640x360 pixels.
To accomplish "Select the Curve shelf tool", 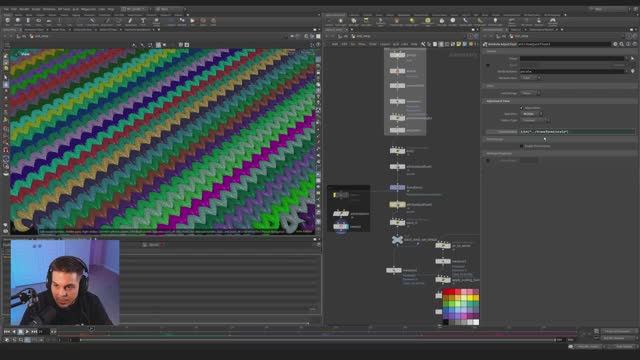I will coord(92,21).
